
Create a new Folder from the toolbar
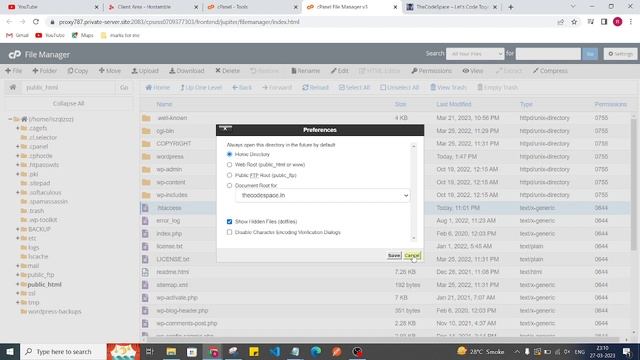tap(44, 71)
